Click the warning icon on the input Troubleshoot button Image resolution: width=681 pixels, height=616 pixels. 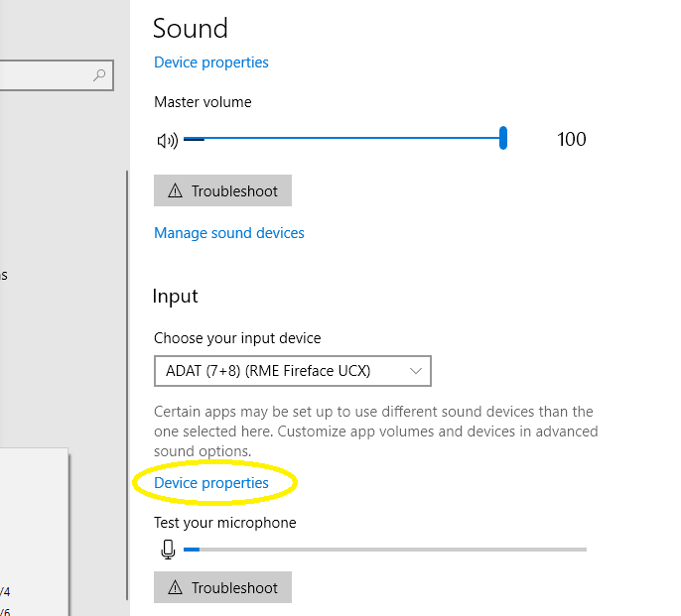tap(176, 588)
